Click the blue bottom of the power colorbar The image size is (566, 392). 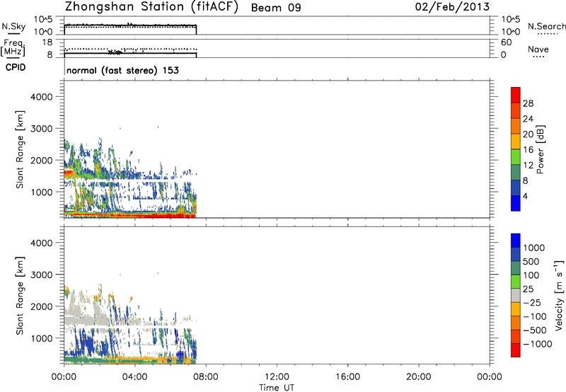coord(516,203)
